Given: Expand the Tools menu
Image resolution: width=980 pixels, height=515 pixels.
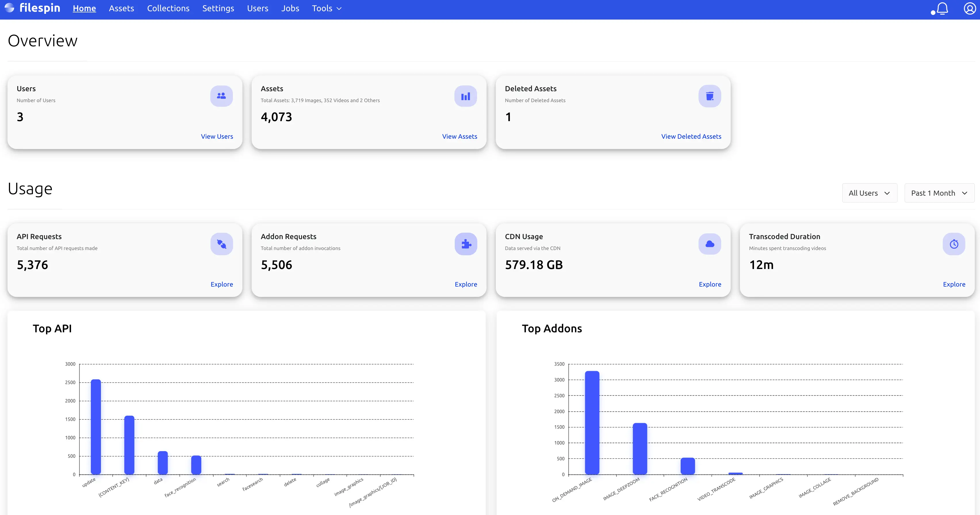Looking at the screenshot, I should (326, 8).
